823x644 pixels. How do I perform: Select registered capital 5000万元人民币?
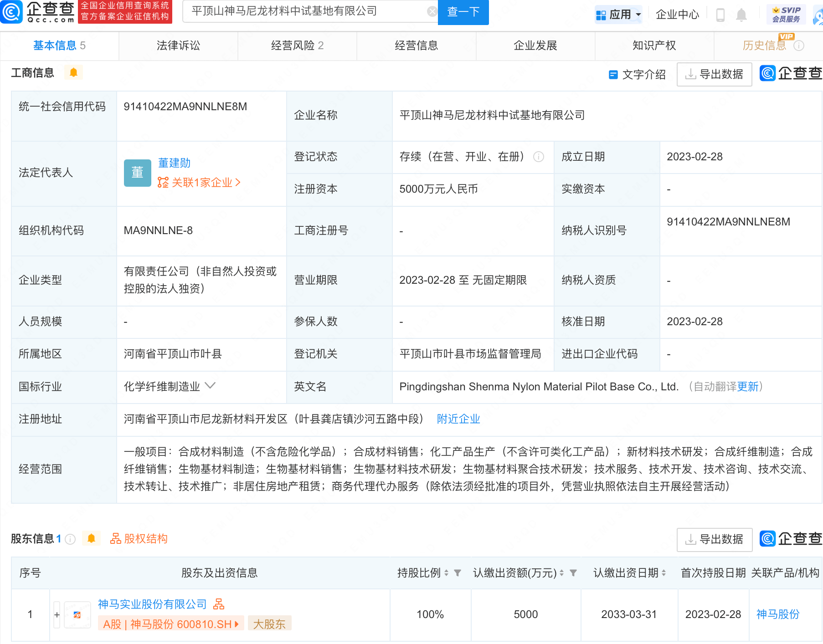coord(438,189)
